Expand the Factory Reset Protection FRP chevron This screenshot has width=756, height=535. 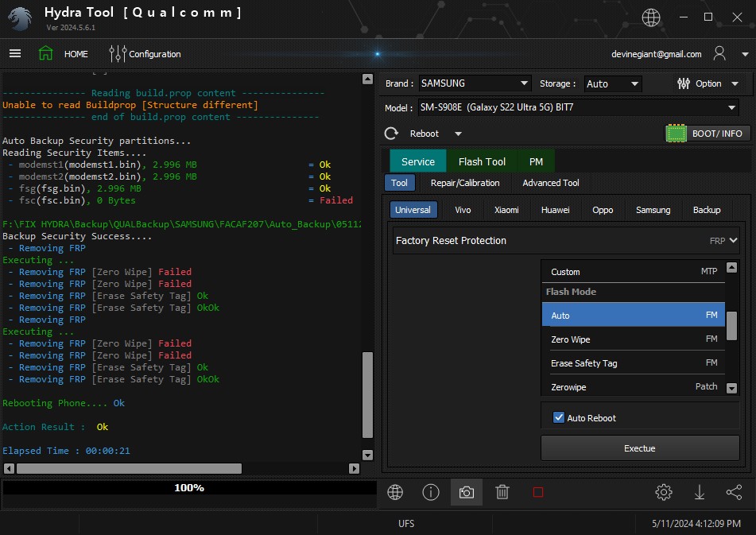click(x=733, y=240)
